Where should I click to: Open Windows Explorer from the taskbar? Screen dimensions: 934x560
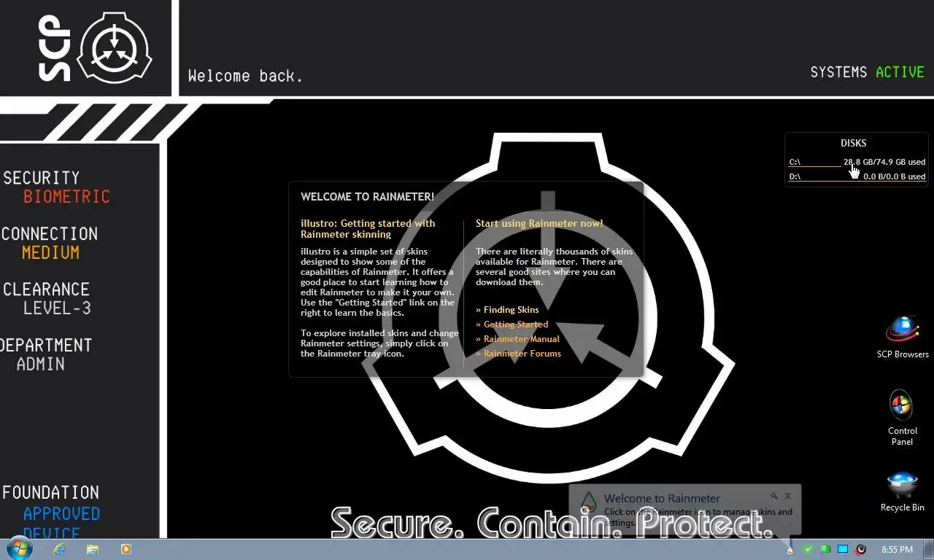point(93,549)
